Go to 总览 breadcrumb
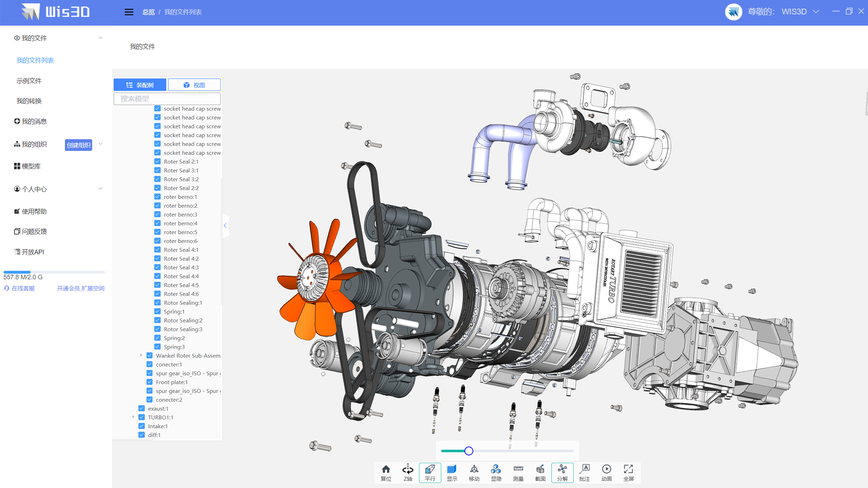The height and width of the screenshot is (488, 868). (148, 12)
